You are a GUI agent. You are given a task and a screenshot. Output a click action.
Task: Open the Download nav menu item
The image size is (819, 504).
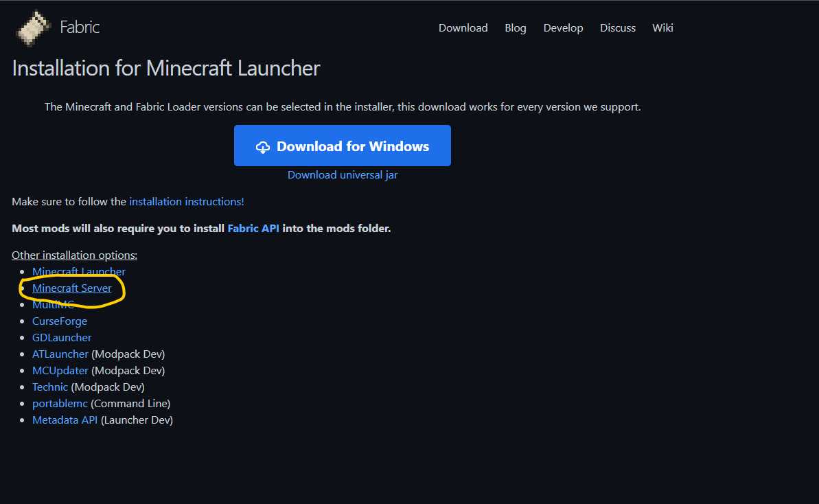(x=463, y=27)
